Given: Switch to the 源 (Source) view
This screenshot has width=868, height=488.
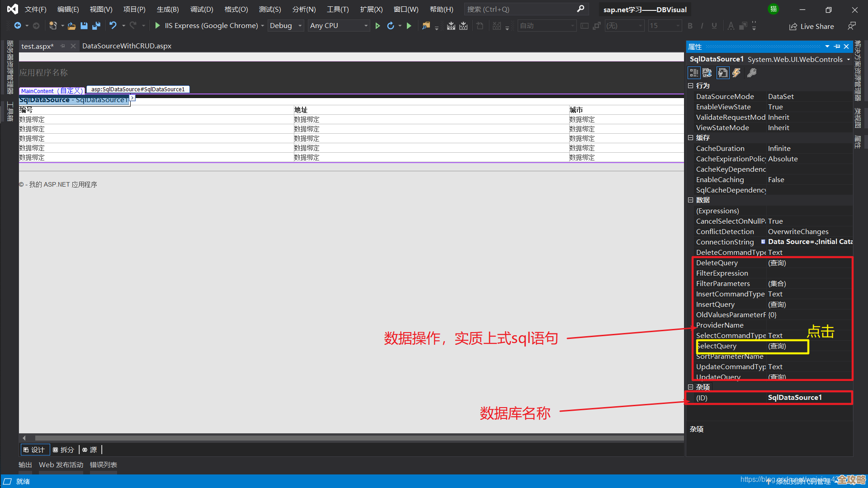Looking at the screenshot, I should [x=90, y=450].
